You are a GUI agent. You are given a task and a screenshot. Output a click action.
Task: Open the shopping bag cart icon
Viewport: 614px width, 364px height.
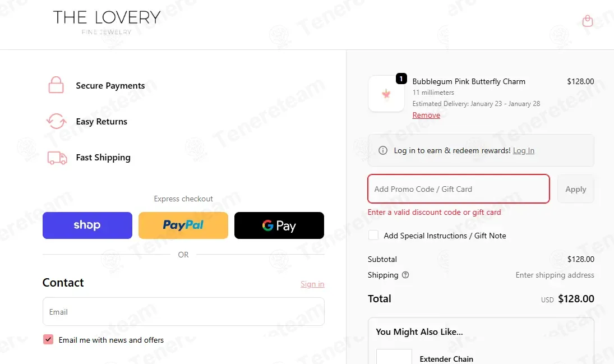(588, 21)
